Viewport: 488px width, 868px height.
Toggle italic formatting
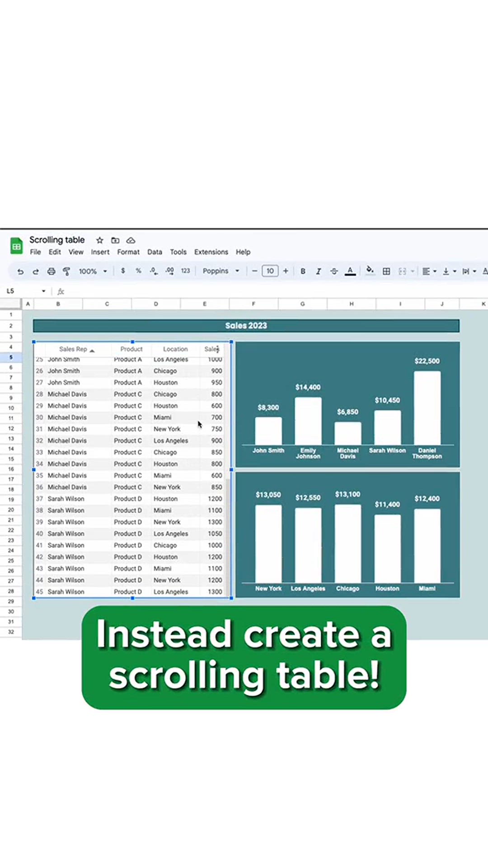(x=319, y=271)
